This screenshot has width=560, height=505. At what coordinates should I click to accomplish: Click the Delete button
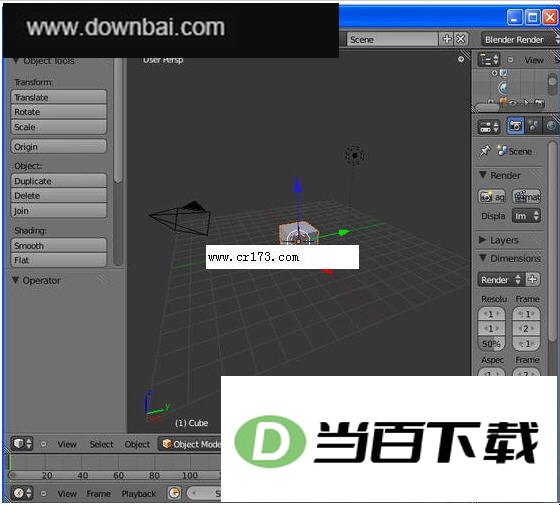click(59, 195)
